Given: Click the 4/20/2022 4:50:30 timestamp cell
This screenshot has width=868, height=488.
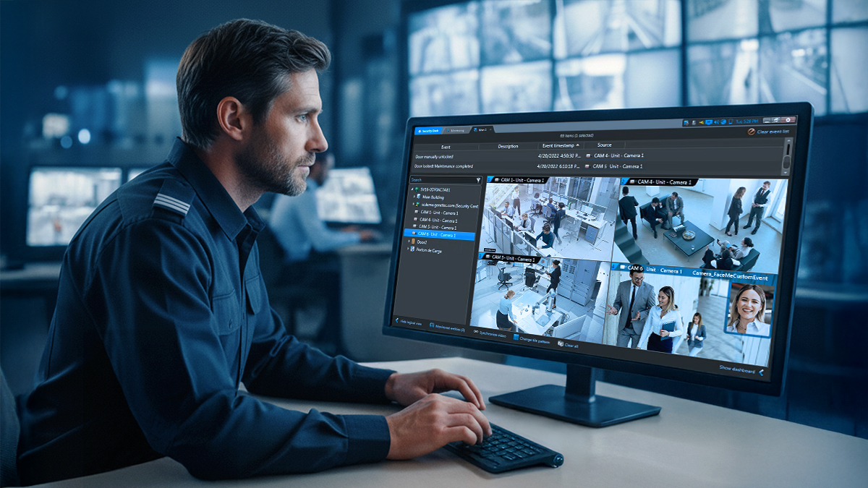Looking at the screenshot, I should (x=558, y=155).
